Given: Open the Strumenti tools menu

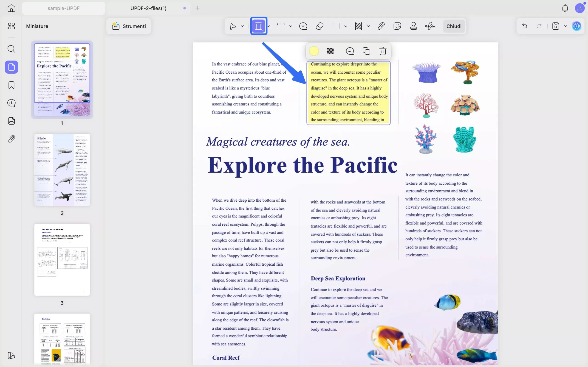Looking at the screenshot, I should coord(129,26).
